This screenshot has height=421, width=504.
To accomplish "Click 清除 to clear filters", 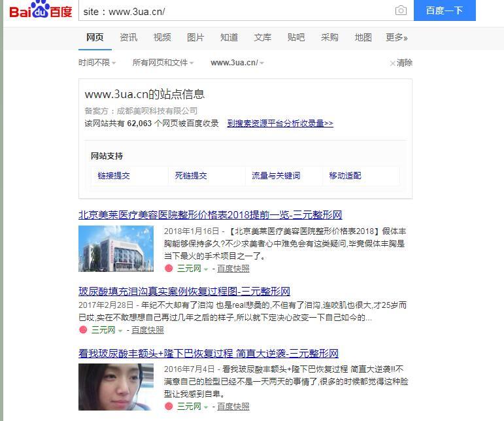I will coord(401,63).
